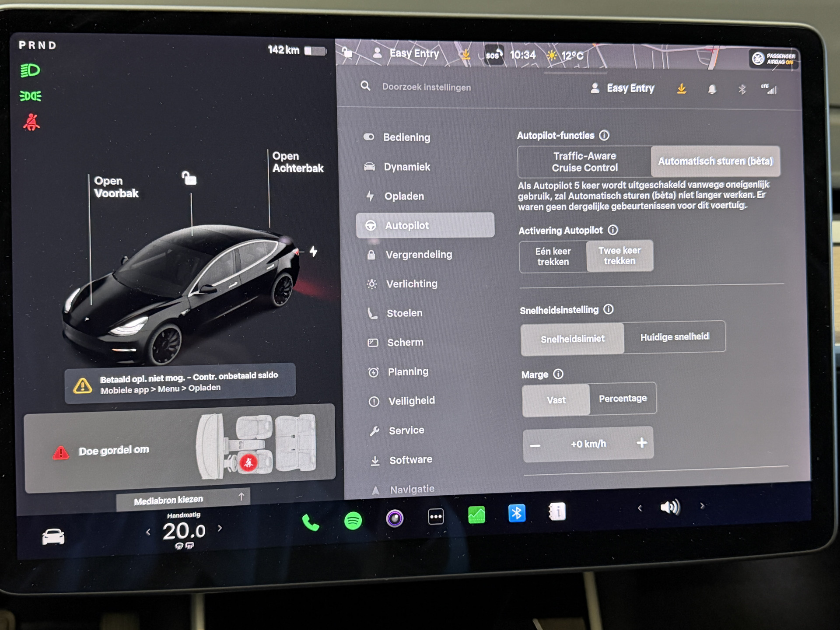Tap the car controls icon
The height and width of the screenshot is (630, 840).
point(53,536)
